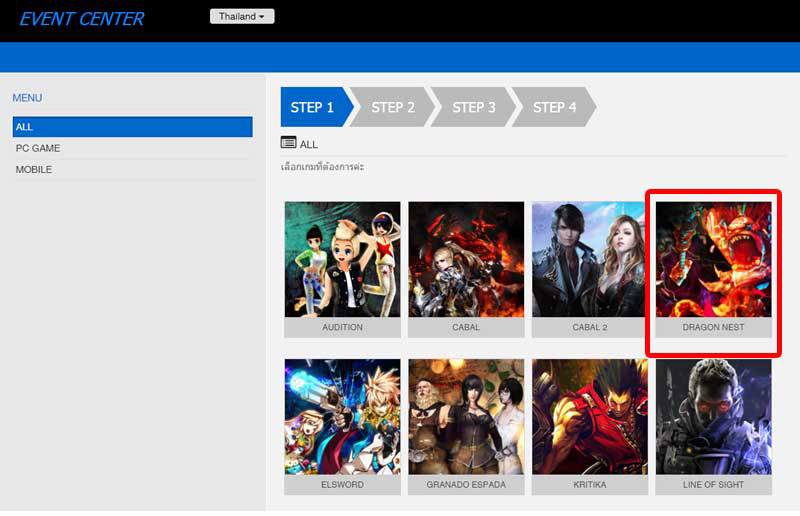This screenshot has width=800, height=516.
Task: Select the Cabal 2 game artwork
Action: point(590,259)
